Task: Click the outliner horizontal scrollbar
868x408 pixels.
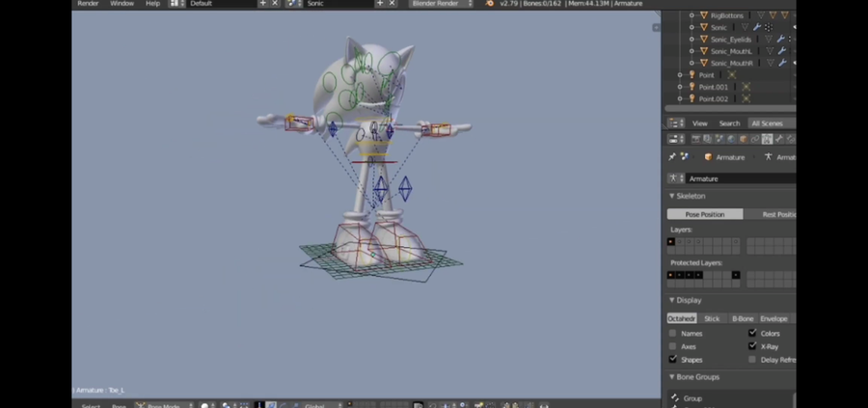Action: (730, 109)
